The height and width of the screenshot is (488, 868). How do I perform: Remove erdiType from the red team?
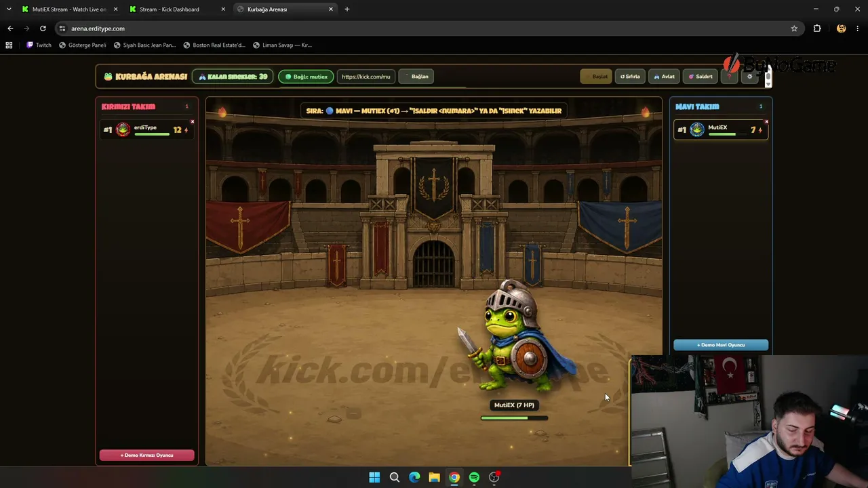193,122
